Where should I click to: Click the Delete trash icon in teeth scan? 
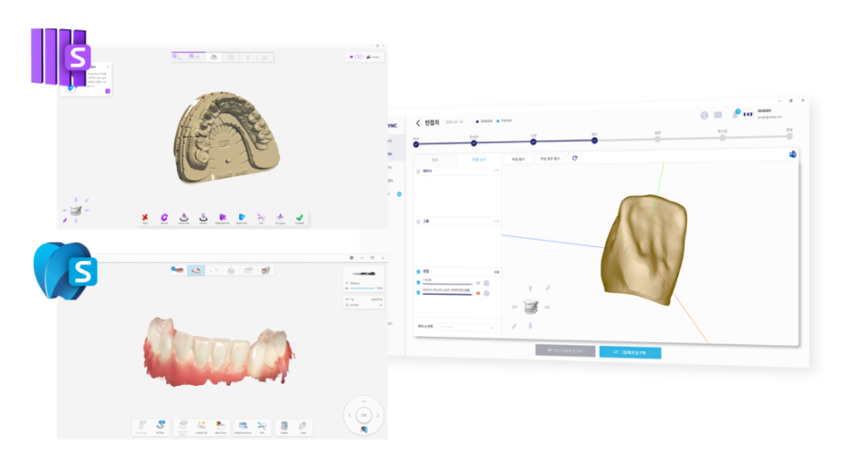point(285,425)
